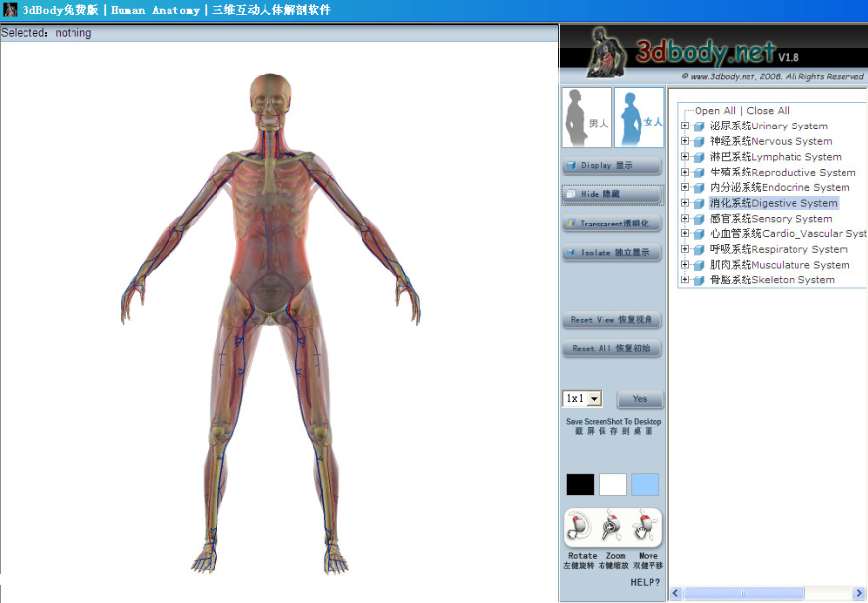Click the HELP? text at panel bottom
868x603 pixels.
[x=645, y=581]
